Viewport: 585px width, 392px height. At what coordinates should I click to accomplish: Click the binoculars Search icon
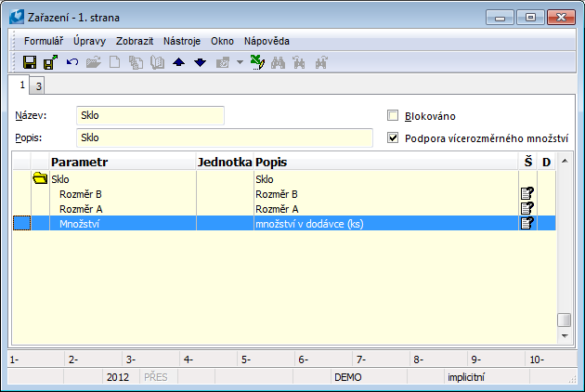[x=278, y=62]
